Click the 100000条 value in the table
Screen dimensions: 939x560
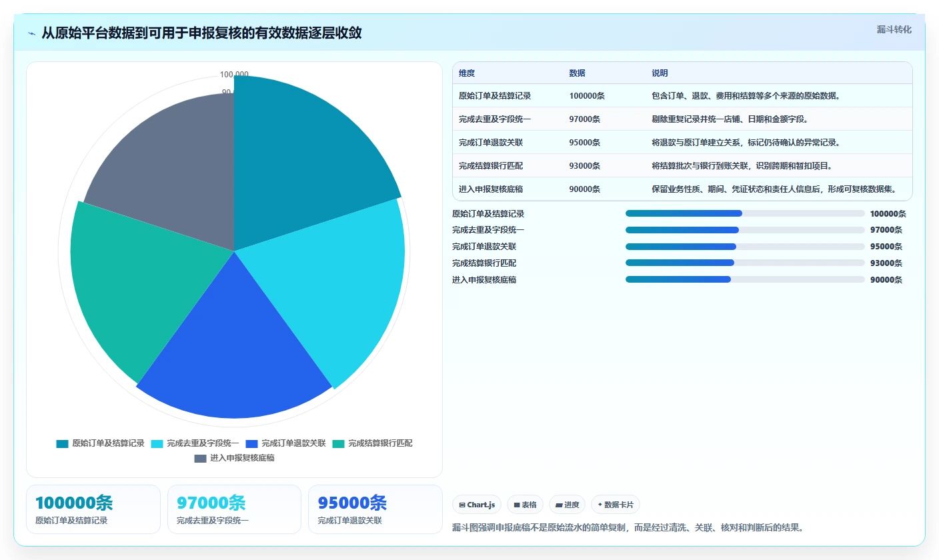[587, 96]
